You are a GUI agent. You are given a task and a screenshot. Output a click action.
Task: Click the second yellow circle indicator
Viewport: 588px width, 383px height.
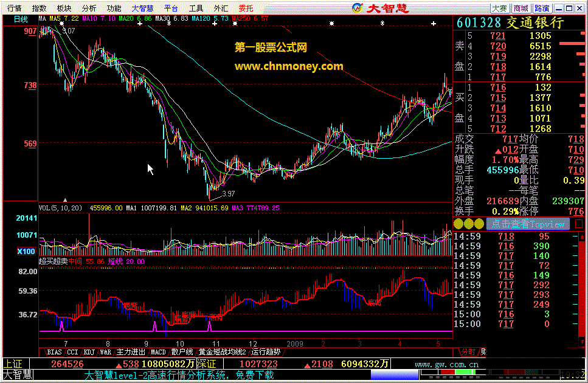click(469, 224)
